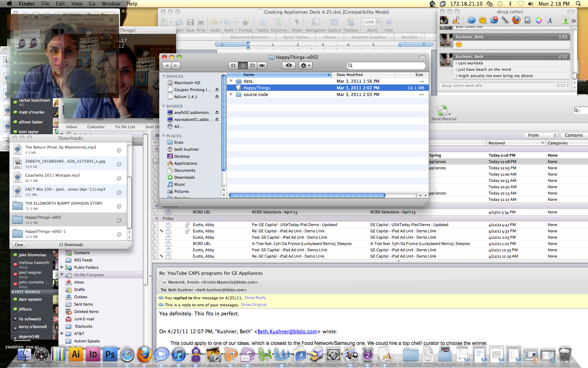
Task: Open the Toolbox in Word toolbar
Action: [350, 25]
